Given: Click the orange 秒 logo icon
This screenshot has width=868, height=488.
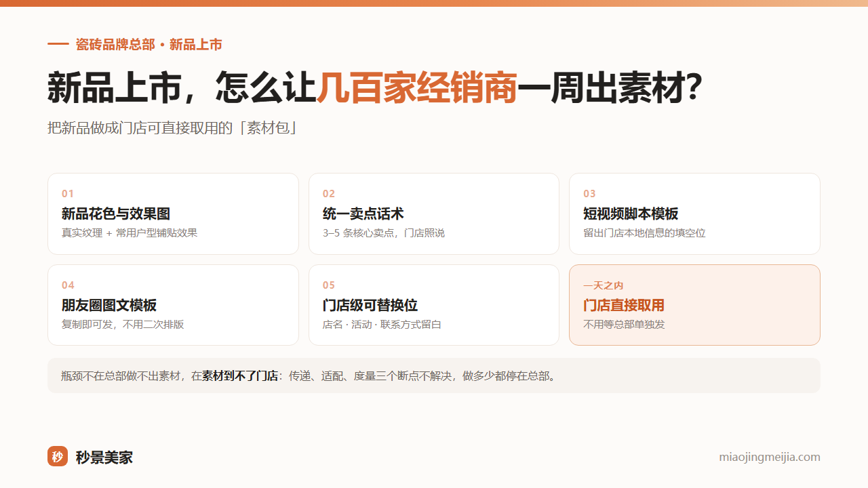Looking at the screenshot, I should coord(58,456).
